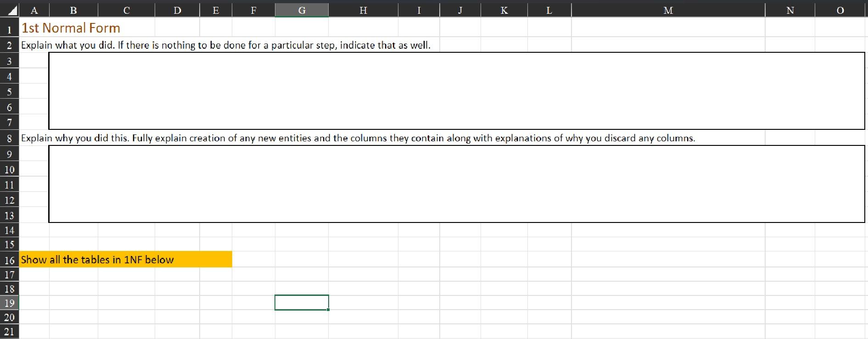The width and height of the screenshot is (868, 339).
Task: Select column K header
Action: [x=504, y=10]
